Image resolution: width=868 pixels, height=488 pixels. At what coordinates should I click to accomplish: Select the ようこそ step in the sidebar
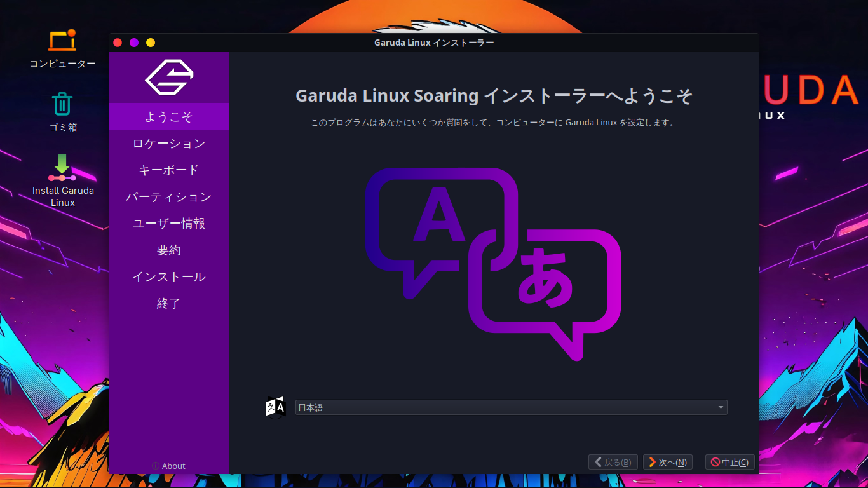169,116
